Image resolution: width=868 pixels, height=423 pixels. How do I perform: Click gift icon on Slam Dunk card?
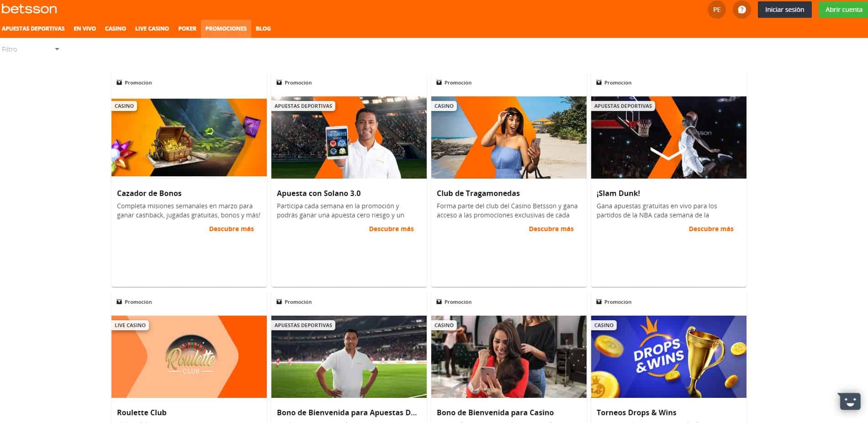599,83
